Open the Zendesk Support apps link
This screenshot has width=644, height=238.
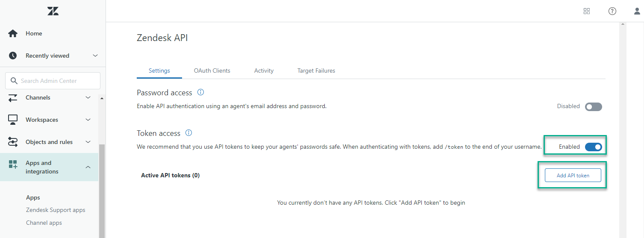point(56,210)
